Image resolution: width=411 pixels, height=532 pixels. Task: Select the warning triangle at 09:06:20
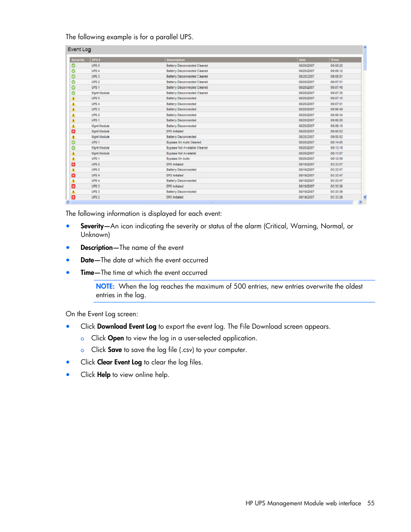click(x=73, y=120)
